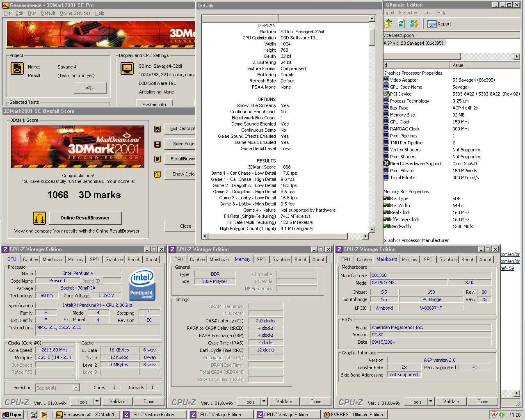Click the green tray icon
The image size is (525, 420).
pos(502,415)
